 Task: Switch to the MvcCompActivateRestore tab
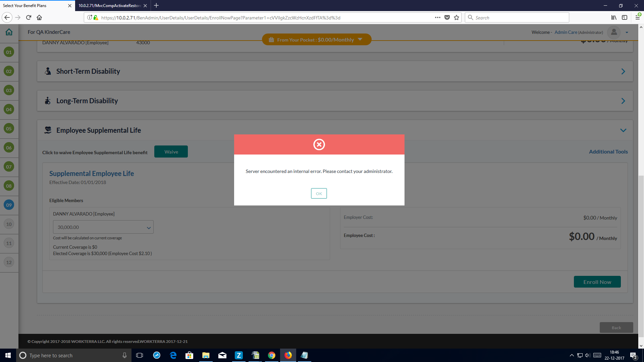(x=110, y=6)
